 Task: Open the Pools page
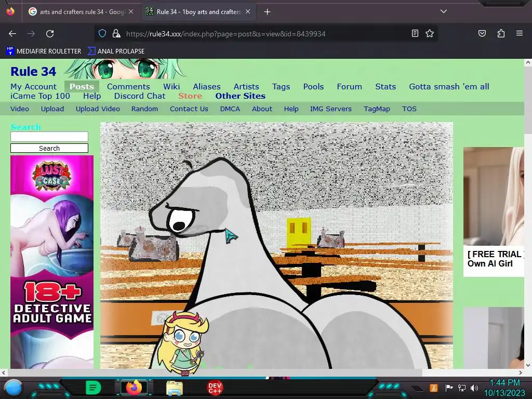click(x=313, y=87)
